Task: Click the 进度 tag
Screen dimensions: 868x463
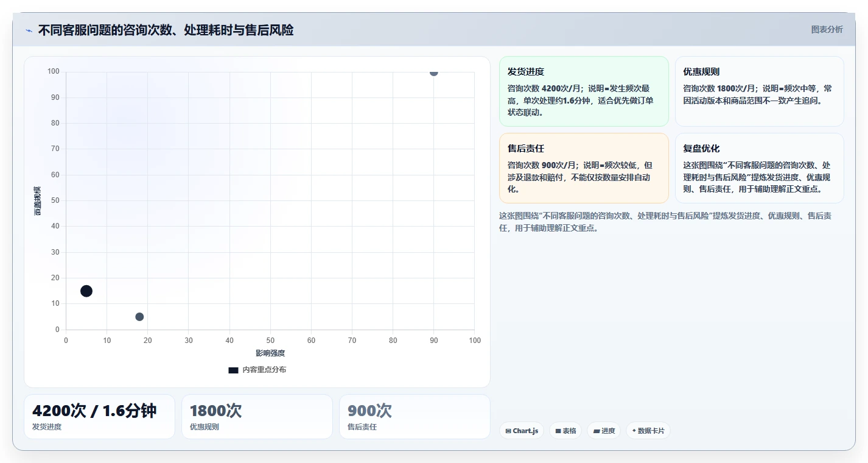Action: coord(604,431)
